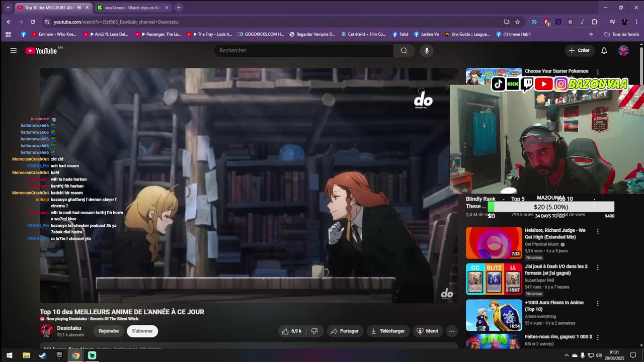Focus the Rechercher search field
This screenshot has width=644, height=362.
[x=304, y=50]
